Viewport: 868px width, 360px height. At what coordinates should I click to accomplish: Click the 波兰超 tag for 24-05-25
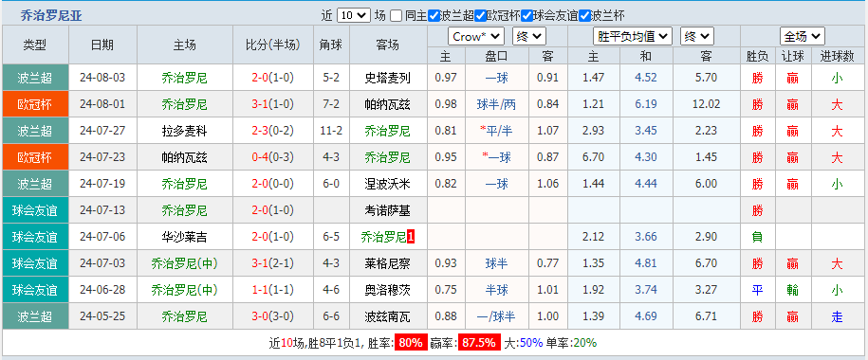pyautogui.click(x=35, y=316)
